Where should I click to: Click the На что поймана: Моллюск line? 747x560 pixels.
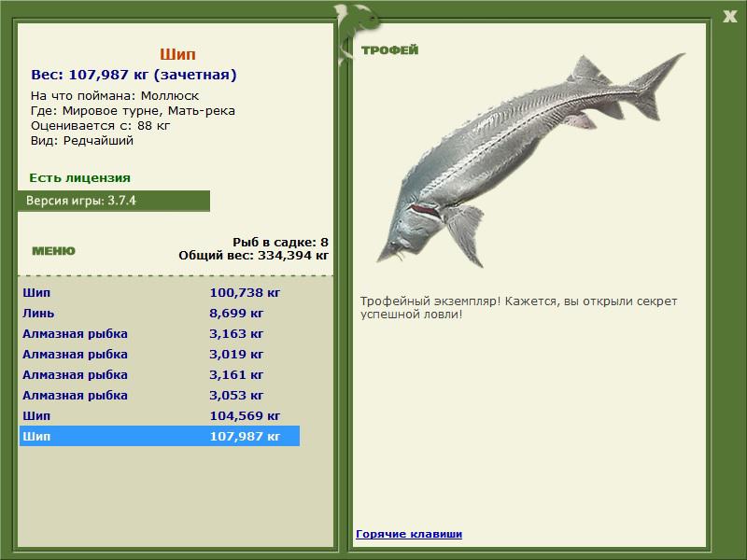[x=115, y=96]
